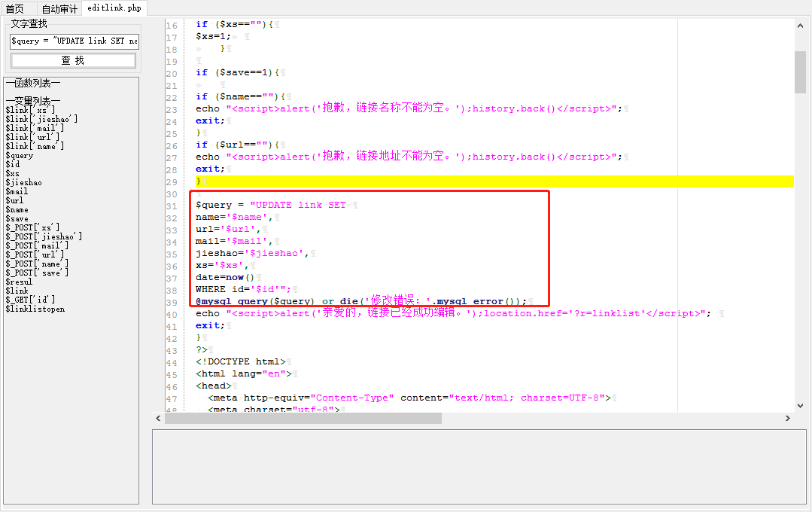Click the code editor's scroll up arrow

point(800,26)
